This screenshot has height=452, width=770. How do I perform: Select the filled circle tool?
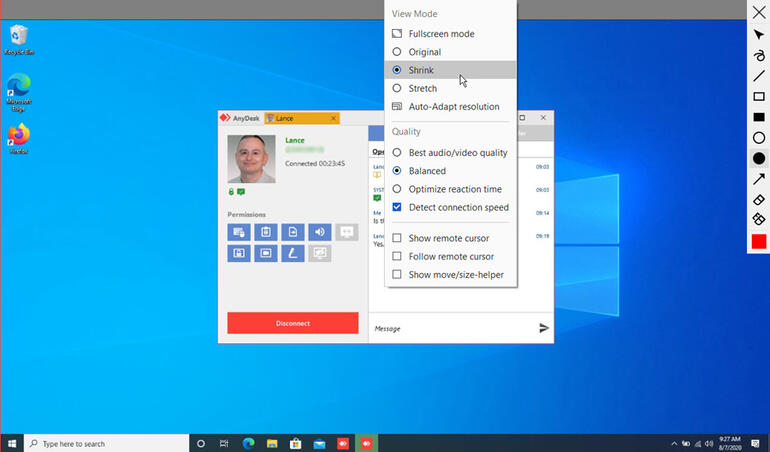click(x=759, y=159)
